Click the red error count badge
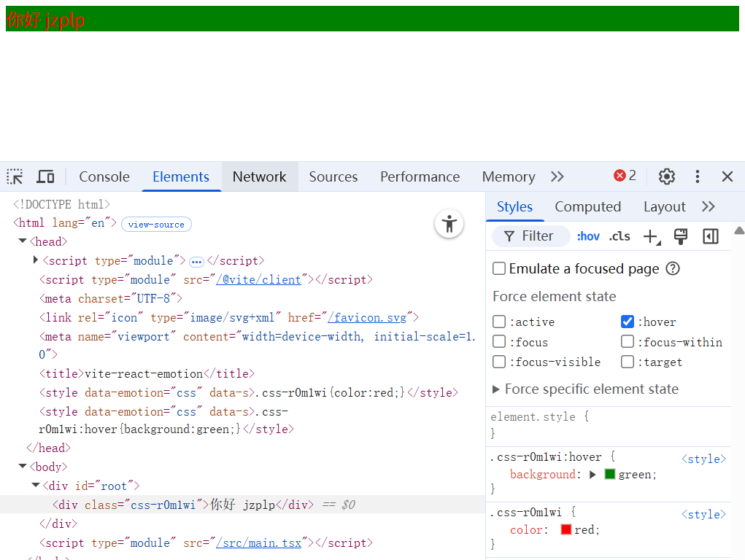The height and width of the screenshot is (560, 745). tap(625, 176)
